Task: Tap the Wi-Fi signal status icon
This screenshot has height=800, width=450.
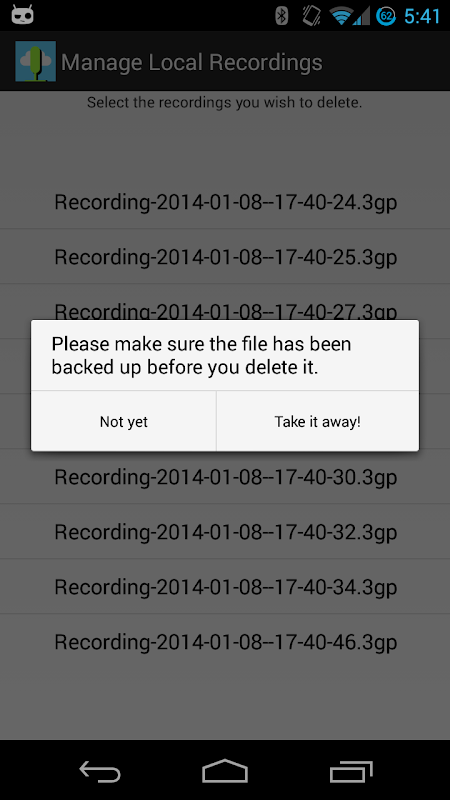Action: [x=342, y=16]
